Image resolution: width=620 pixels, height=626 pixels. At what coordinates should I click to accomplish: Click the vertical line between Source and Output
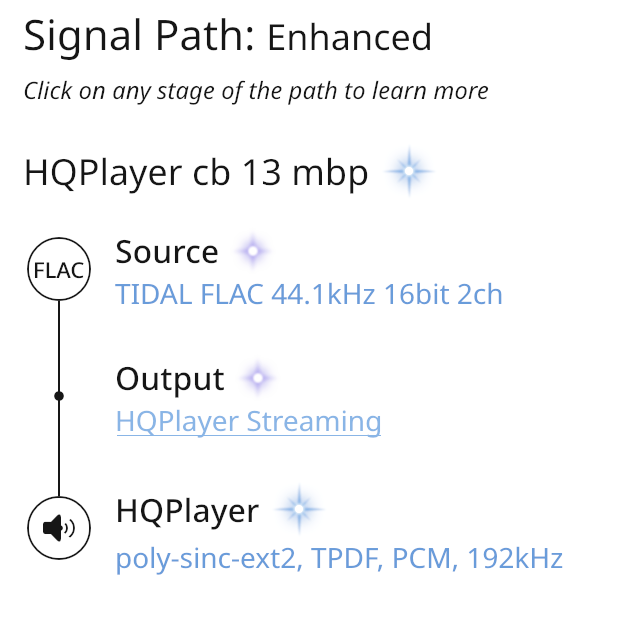pyautogui.click(x=59, y=346)
